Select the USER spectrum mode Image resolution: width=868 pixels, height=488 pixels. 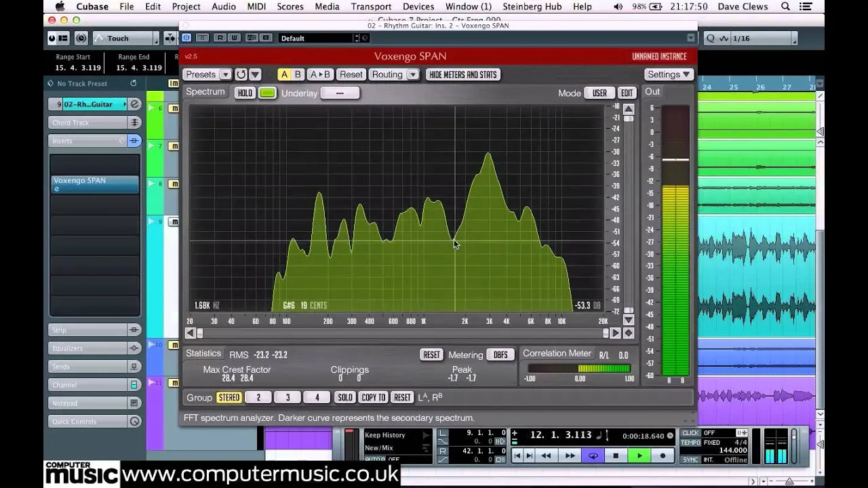(599, 93)
